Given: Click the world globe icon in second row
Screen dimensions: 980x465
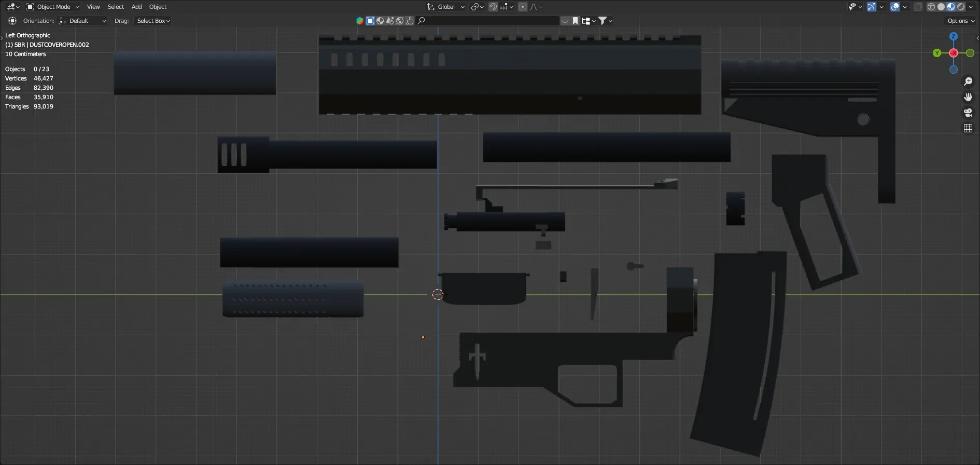Looking at the screenshot, I should [400, 21].
